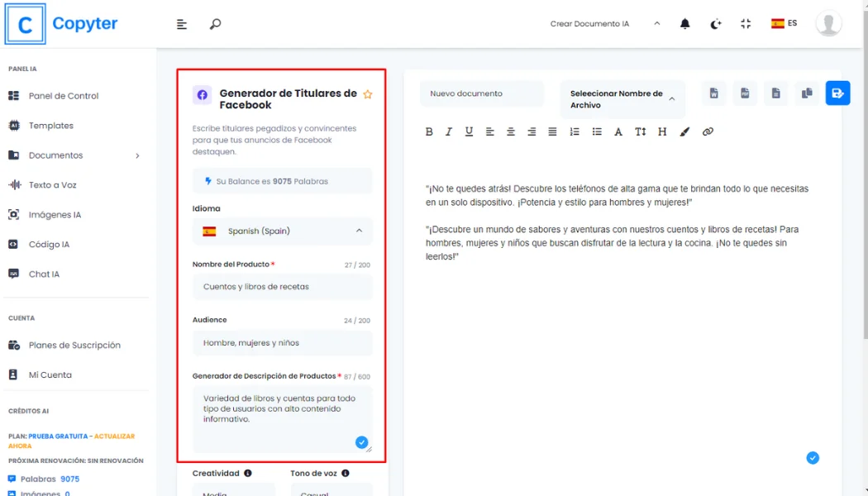Open Templates in the sidebar
The image size is (868, 496).
pos(50,126)
